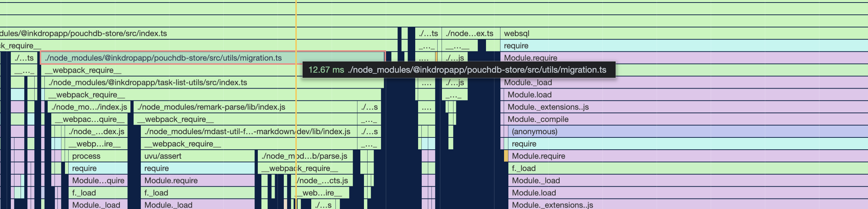The height and width of the screenshot is (209, 868).
Task: Click the mdast-util markdown dev/lib/index.js bar
Action: 247,132
